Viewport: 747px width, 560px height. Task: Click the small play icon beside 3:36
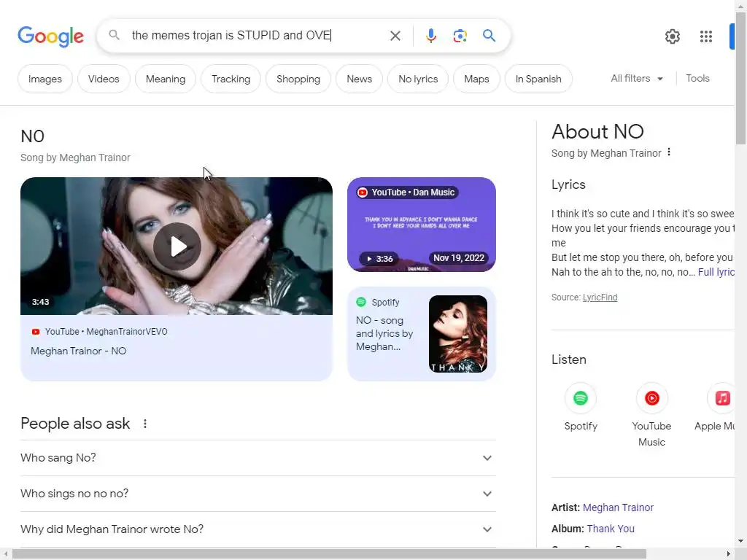point(368,259)
